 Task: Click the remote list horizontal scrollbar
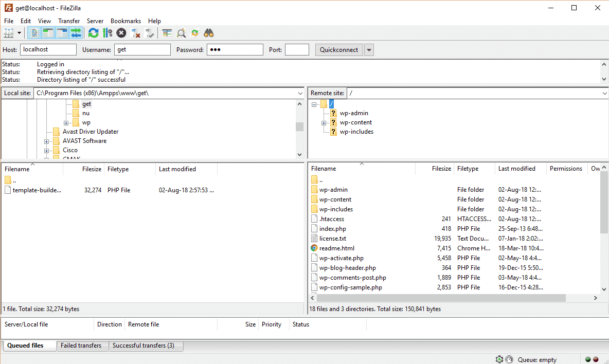[441, 298]
